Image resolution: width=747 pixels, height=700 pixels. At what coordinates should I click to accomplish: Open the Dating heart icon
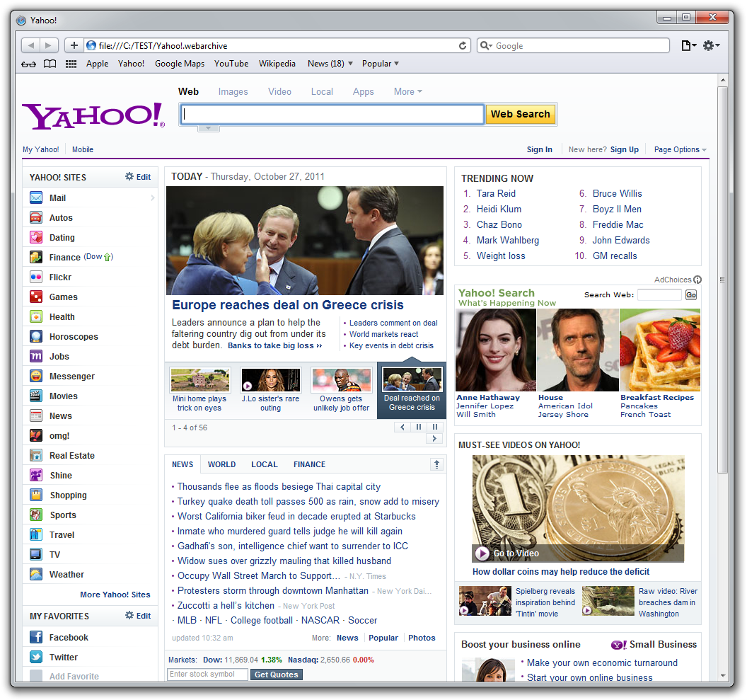(x=36, y=237)
